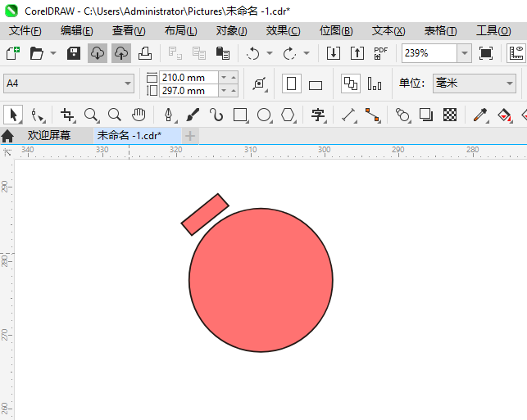Select the Connector tool
527x420 pixels.
click(372, 115)
